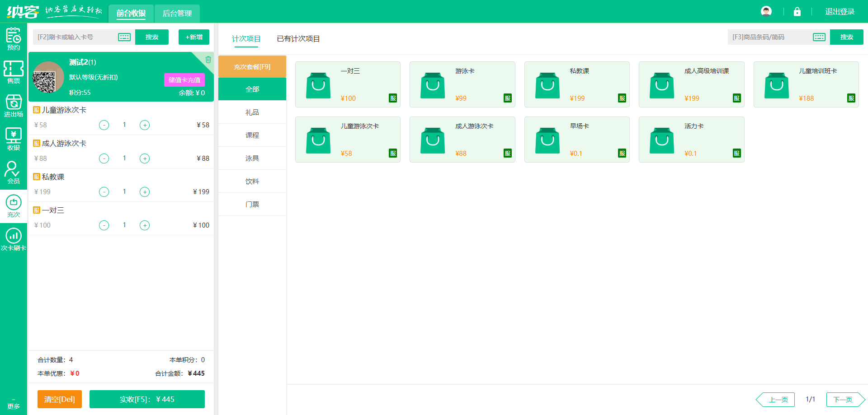Image resolution: width=868 pixels, height=415 pixels.
Task: Select the 课程 category
Action: pos(252,135)
